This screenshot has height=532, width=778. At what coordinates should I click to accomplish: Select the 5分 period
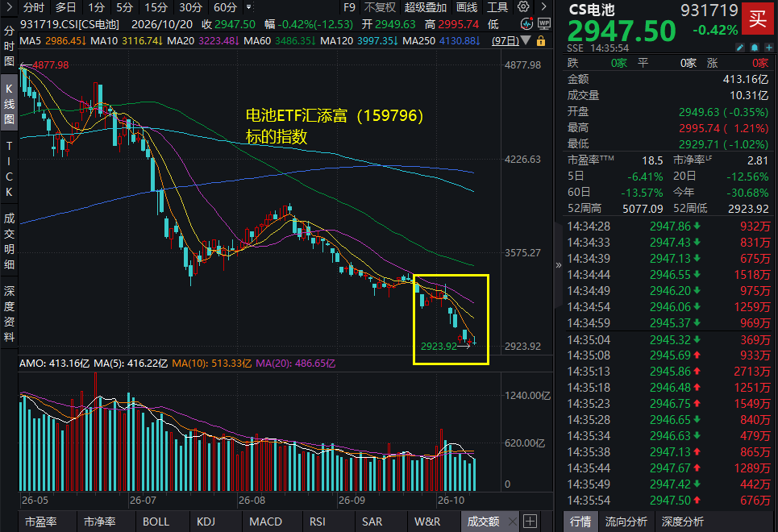click(124, 7)
